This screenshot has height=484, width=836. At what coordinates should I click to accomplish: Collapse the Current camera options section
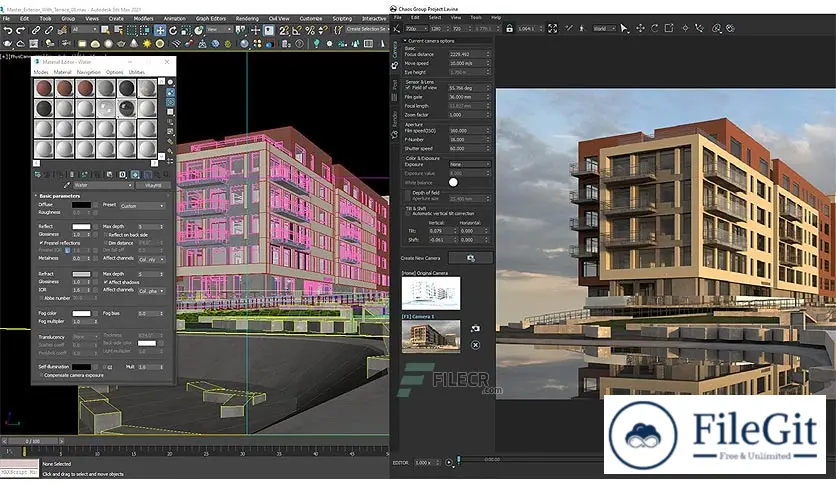coord(405,41)
